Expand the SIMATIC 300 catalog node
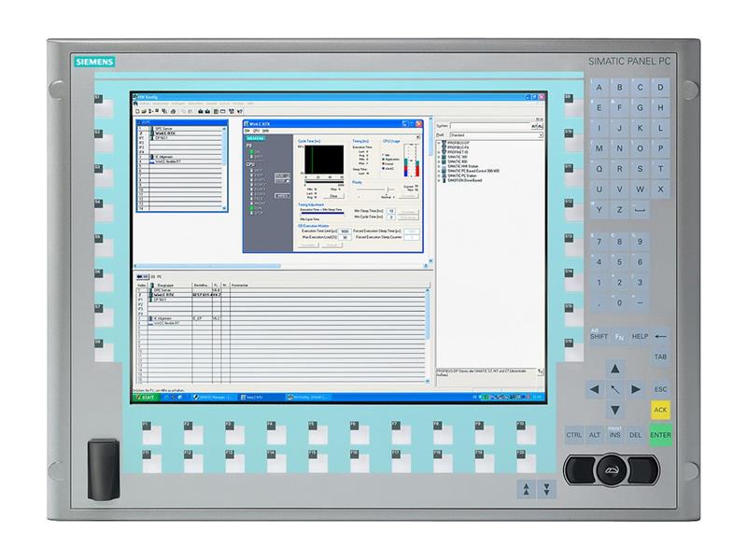Viewport: 747px width, 560px height. (439, 156)
